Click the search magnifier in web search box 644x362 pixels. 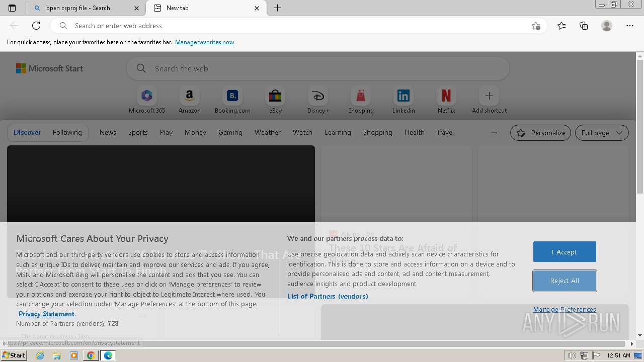tap(141, 68)
